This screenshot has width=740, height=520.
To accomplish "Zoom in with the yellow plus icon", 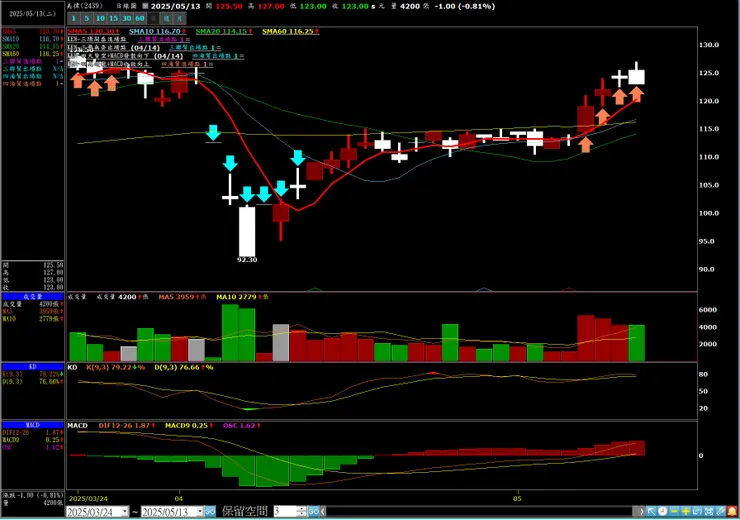I will tap(686, 512).
